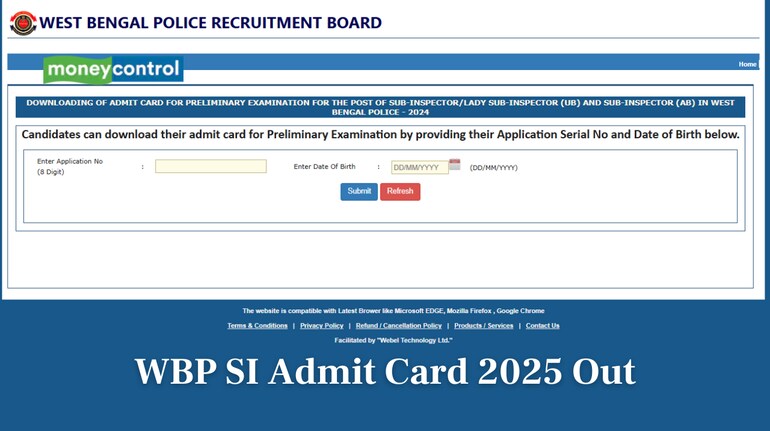Open the Privacy Policy link
Screen dimensions: 770x431
321,326
